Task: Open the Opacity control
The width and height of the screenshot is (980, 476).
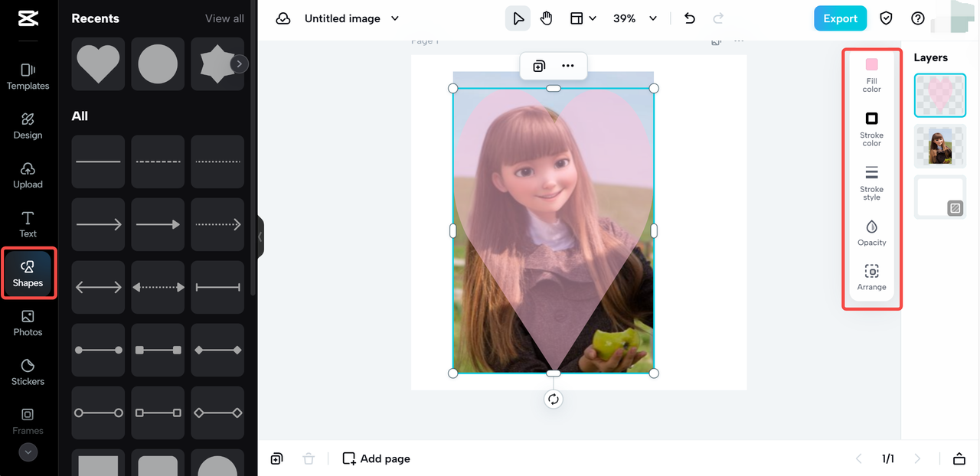Action: [x=871, y=233]
